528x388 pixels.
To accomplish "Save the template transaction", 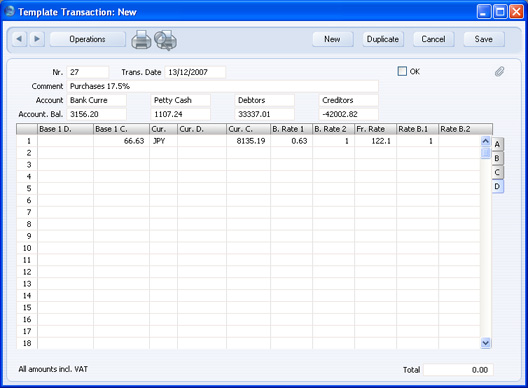I will 484,39.
